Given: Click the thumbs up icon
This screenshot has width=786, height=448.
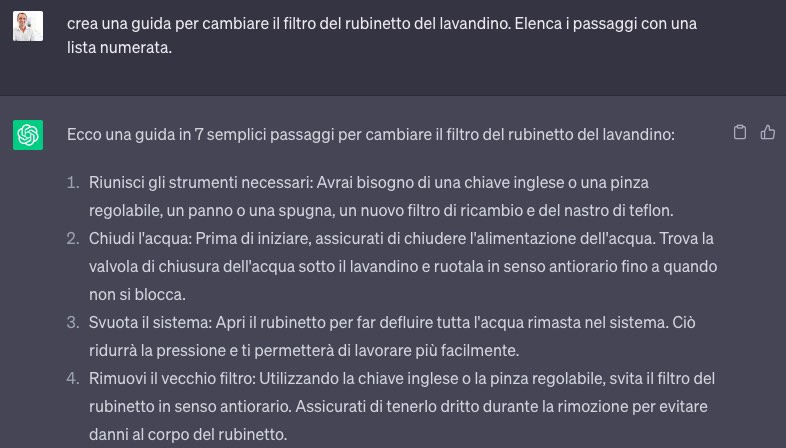Looking at the screenshot, I should click(x=768, y=133).
